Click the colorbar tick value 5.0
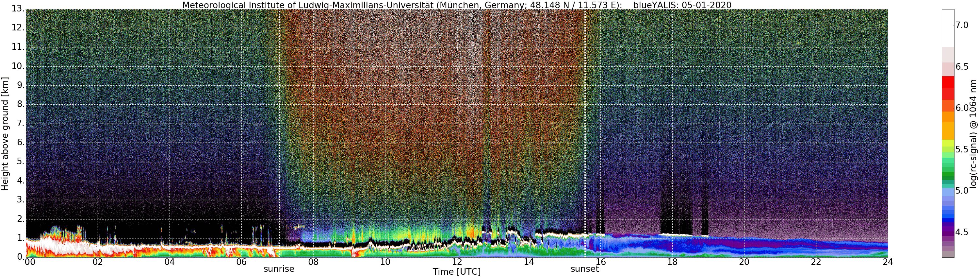 (962, 190)
